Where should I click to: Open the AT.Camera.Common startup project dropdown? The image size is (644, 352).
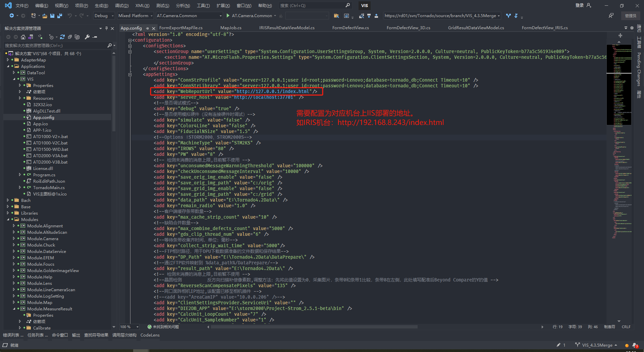point(189,15)
